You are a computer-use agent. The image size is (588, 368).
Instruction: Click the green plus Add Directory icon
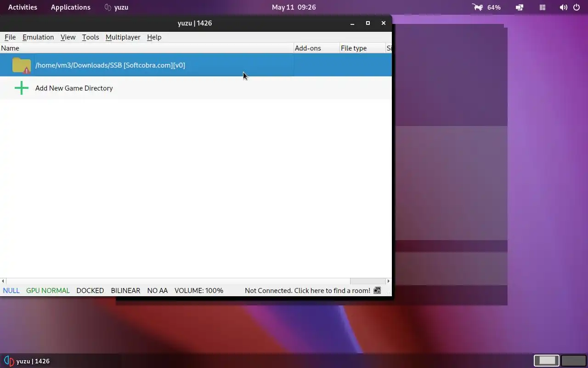coord(22,88)
